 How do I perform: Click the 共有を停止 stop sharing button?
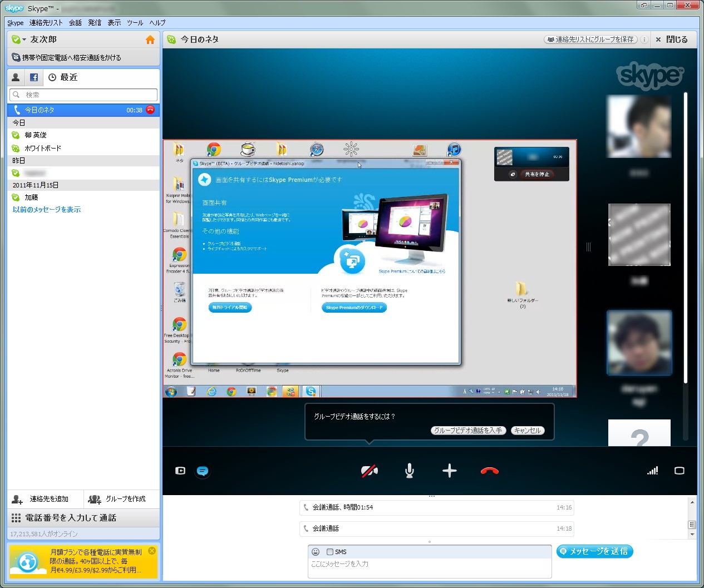click(537, 174)
